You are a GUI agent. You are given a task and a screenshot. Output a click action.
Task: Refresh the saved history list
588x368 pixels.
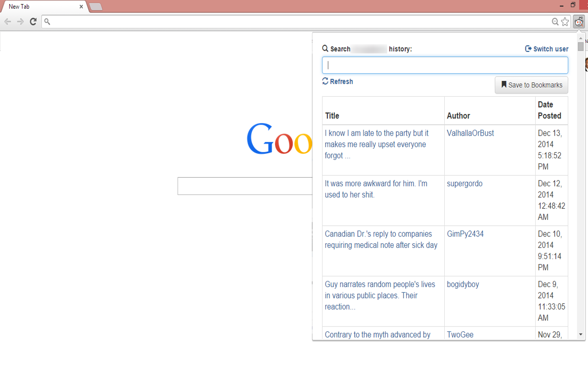(338, 81)
